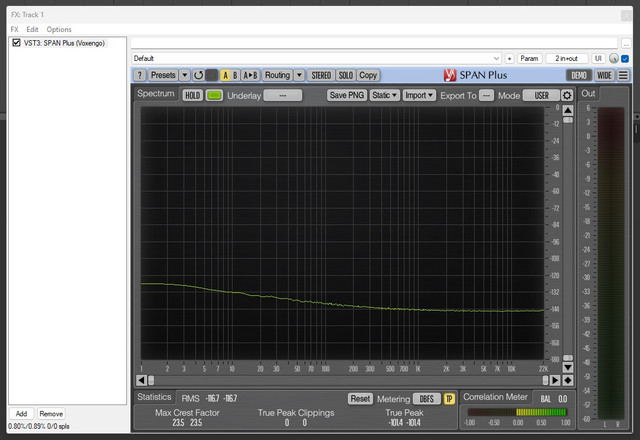Click the right arrow of the frequency scrollbar
This screenshot has width=640, height=440.
pyautogui.click(x=555, y=380)
